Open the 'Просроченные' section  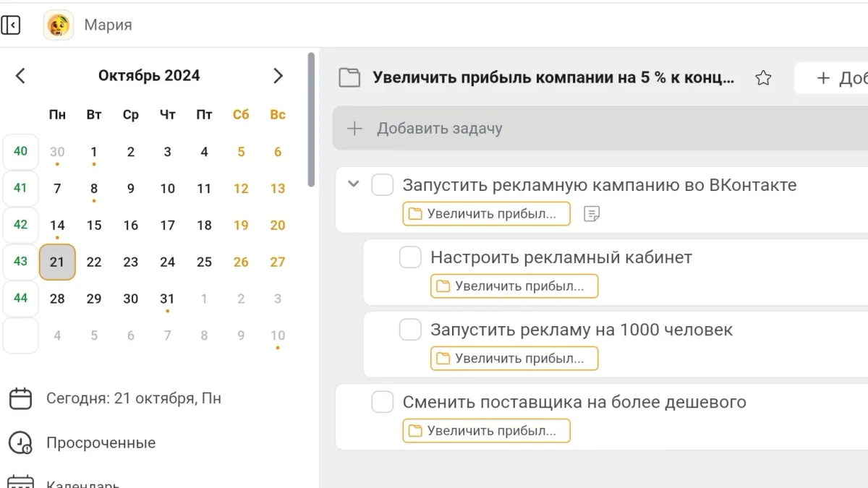(x=101, y=442)
